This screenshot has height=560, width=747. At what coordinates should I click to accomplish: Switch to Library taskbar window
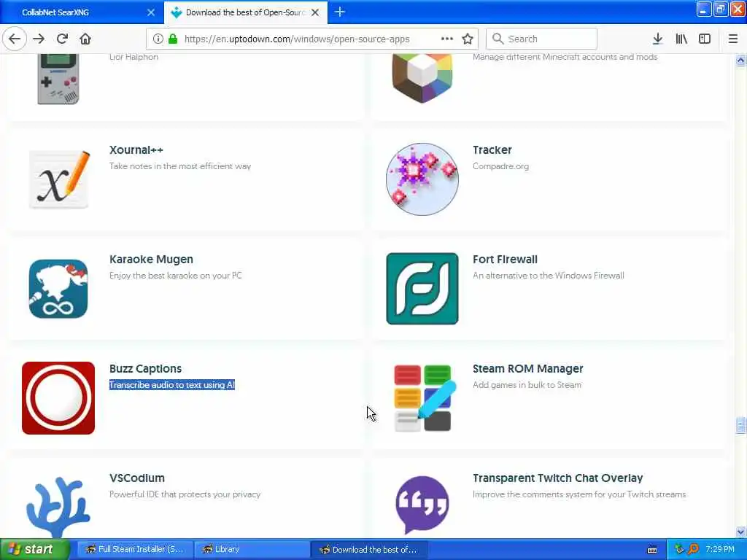252,550
